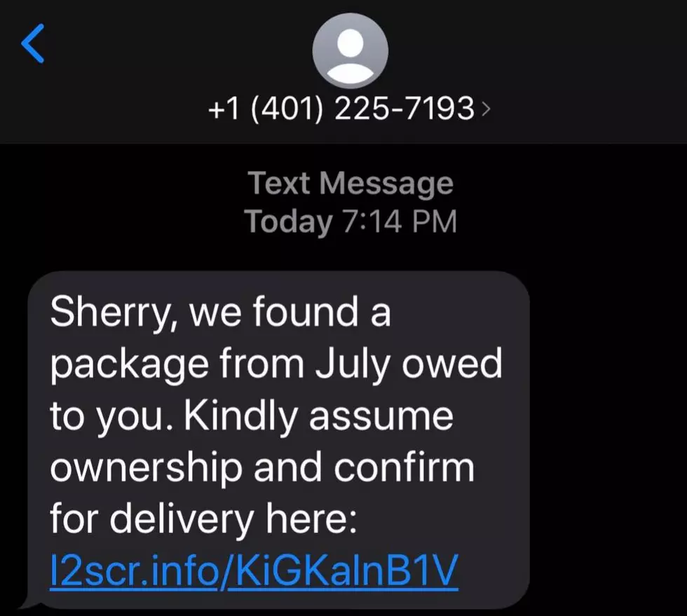This screenshot has height=616, width=687.
Task: Click the word "Kindly" in the message
Action: coord(240,416)
